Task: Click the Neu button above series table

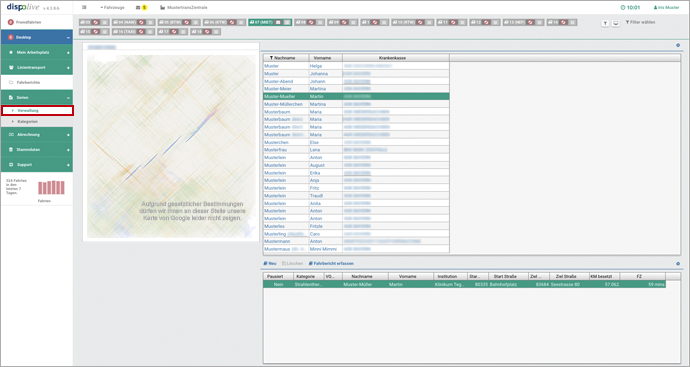Action: click(x=270, y=263)
